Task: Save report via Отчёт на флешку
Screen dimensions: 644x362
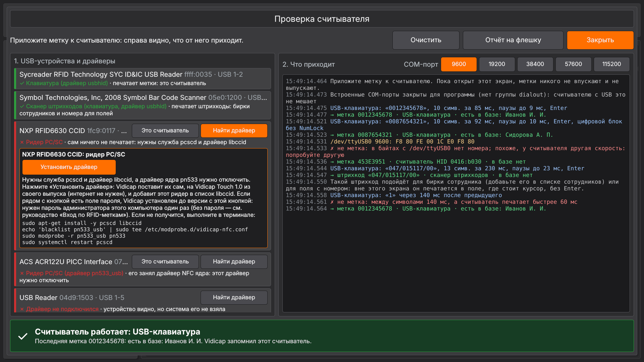Action: coord(513,40)
